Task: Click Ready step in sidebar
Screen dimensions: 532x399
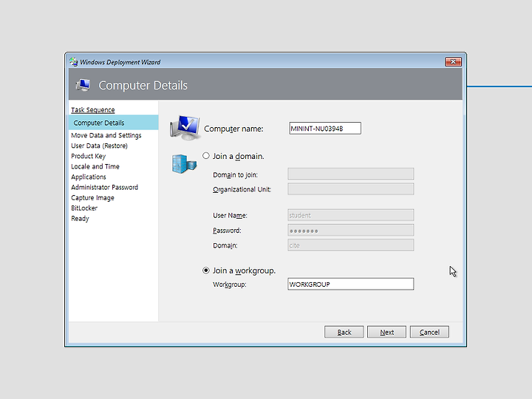Action: click(80, 219)
